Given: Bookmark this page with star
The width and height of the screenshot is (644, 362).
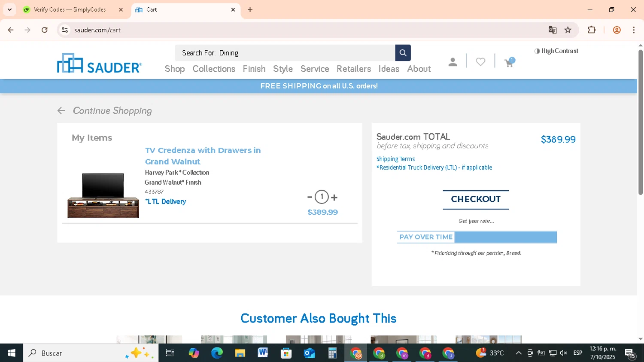Looking at the screenshot, I should click(568, 30).
